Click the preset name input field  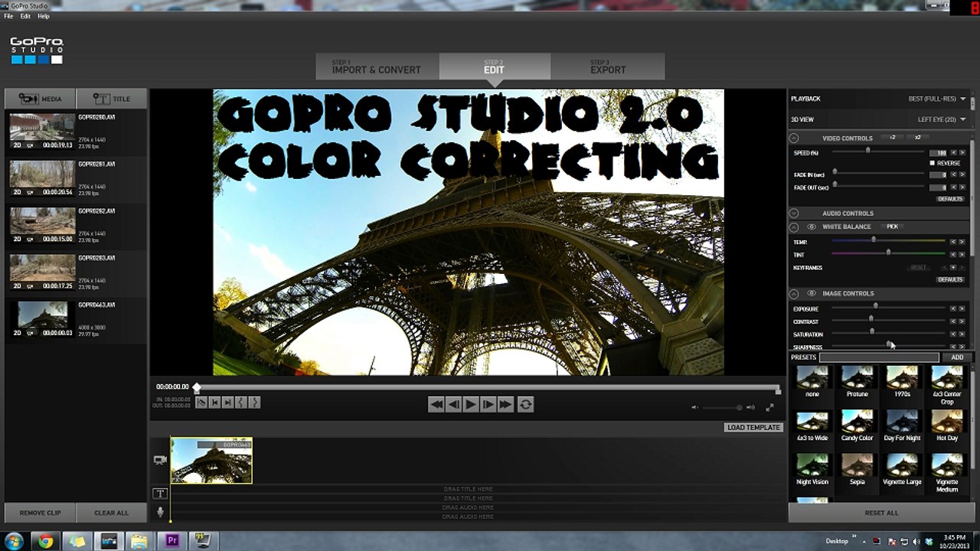tap(879, 357)
